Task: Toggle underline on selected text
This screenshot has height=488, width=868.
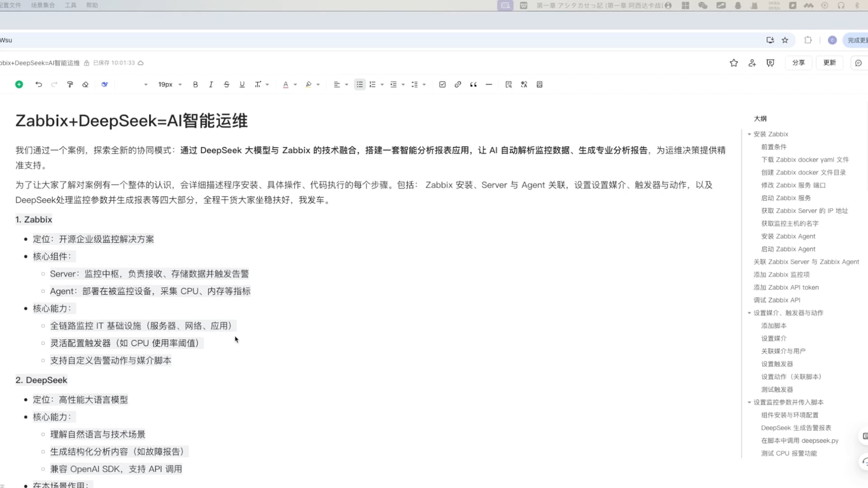Action: click(x=242, y=84)
